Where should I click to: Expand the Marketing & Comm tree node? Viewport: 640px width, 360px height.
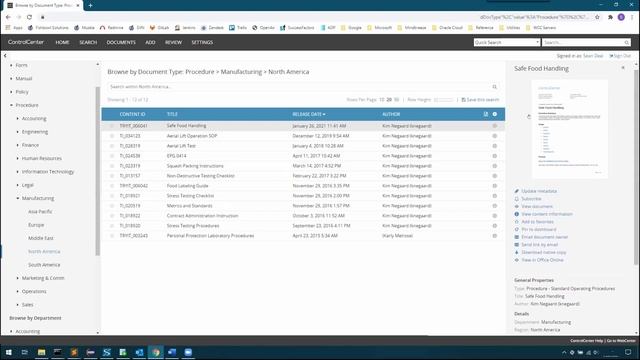[18, 278]
